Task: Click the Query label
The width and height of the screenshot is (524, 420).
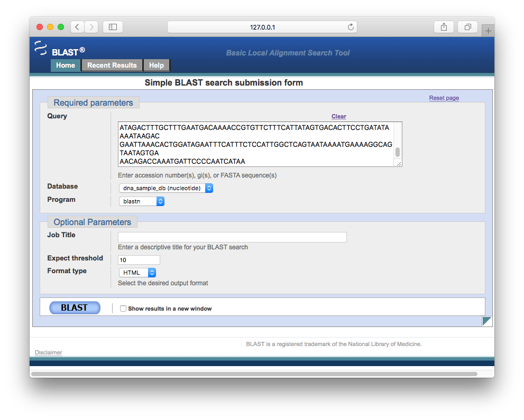Action: [57, 116]
